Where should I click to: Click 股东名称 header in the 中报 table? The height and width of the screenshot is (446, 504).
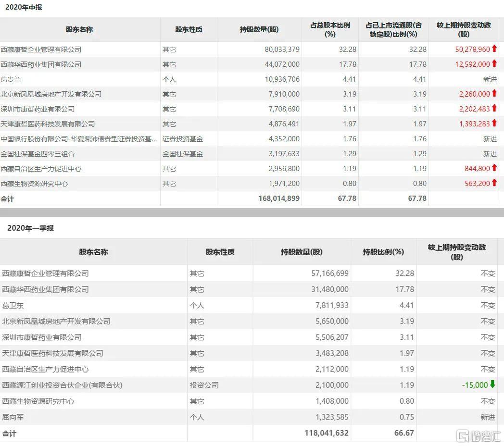(79, 30)
